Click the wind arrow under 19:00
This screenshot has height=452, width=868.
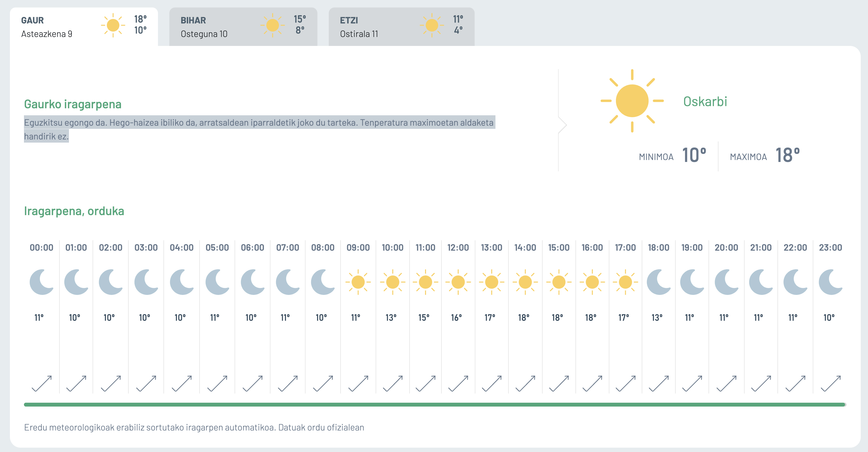[x=692, y=384]
